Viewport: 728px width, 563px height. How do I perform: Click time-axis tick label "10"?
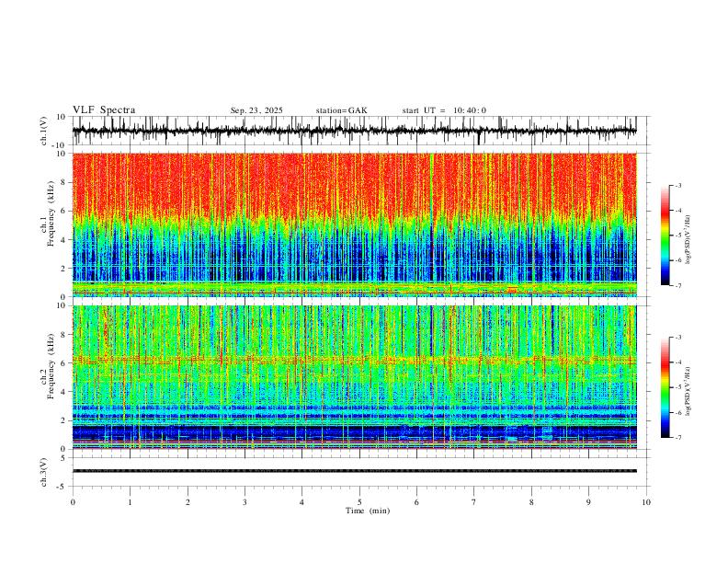pyautogui.click(x=646, y=502)
